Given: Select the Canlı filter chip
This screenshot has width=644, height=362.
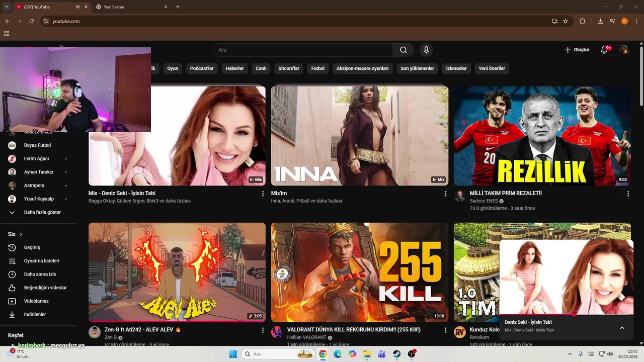Looking at the screenshot, I should click(x=261, y=68).
